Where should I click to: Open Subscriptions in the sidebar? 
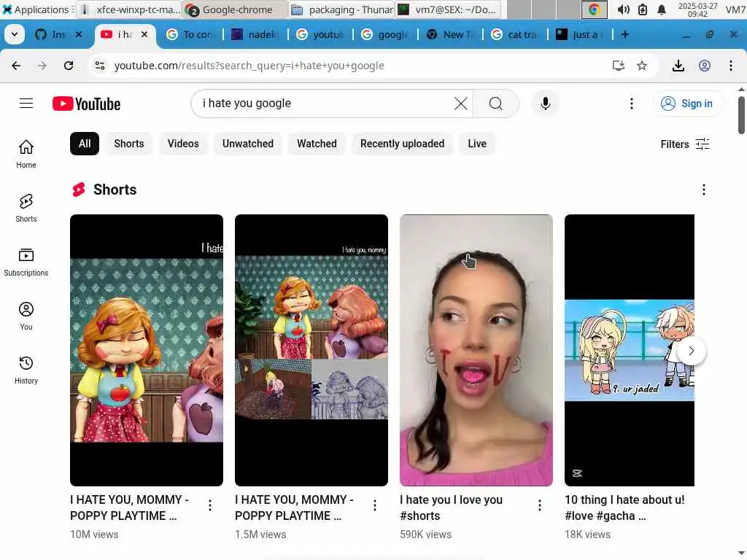(x=26, y=262)
